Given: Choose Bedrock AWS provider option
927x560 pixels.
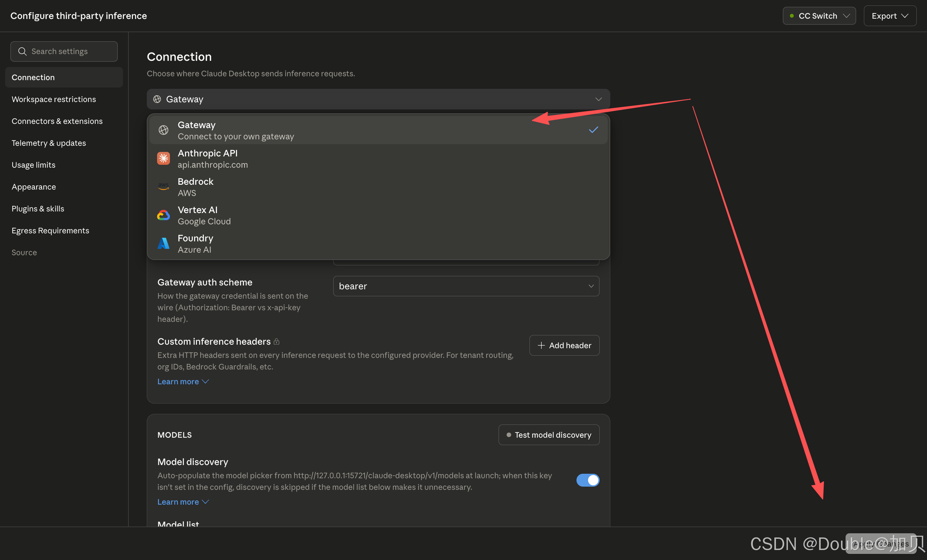Looking at the screenshot, I should (378, 187).
